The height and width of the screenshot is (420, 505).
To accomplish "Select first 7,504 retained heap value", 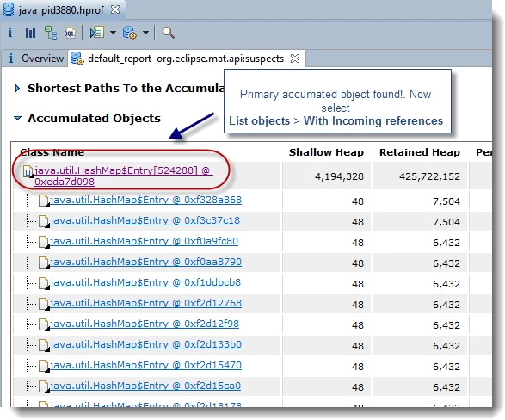I will pos(446,201).
